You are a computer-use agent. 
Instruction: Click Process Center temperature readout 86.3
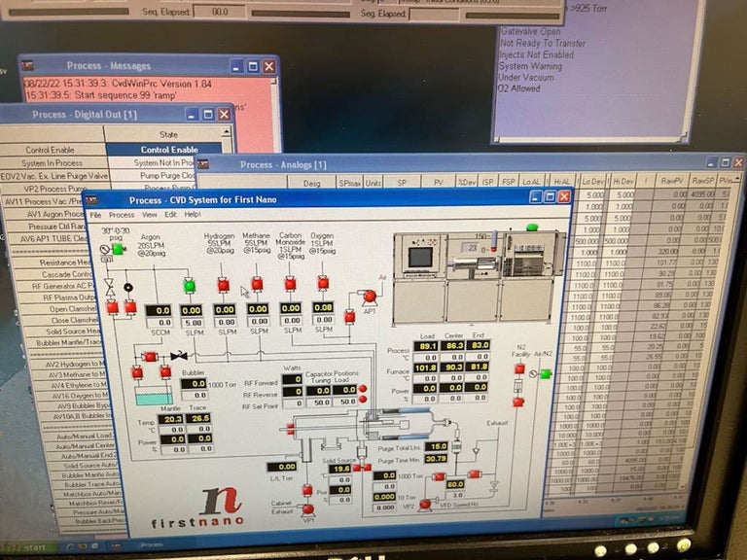click(x=452, y=345)
